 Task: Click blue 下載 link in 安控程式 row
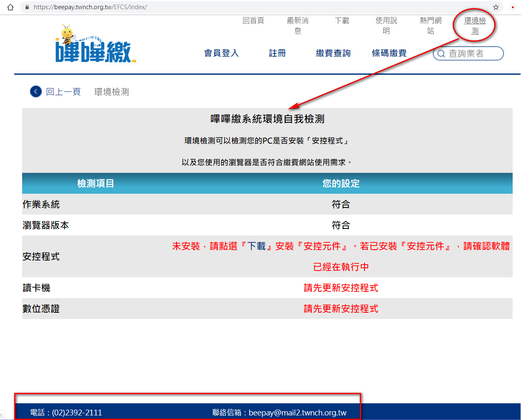256,246
